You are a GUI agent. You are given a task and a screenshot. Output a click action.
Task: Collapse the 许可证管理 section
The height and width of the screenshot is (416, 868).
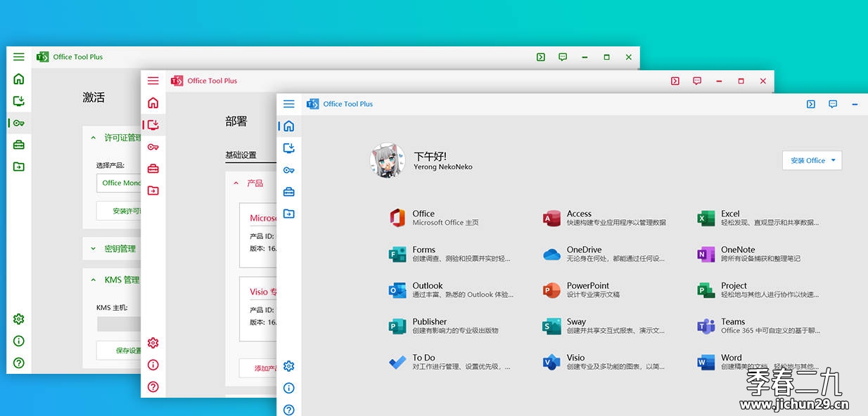click(94, 138)
